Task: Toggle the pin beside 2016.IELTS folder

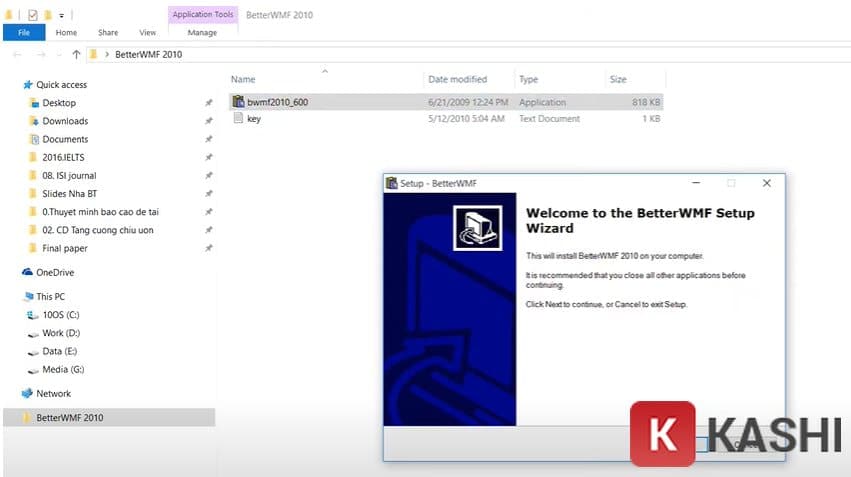Action: (x=208, y=157)
